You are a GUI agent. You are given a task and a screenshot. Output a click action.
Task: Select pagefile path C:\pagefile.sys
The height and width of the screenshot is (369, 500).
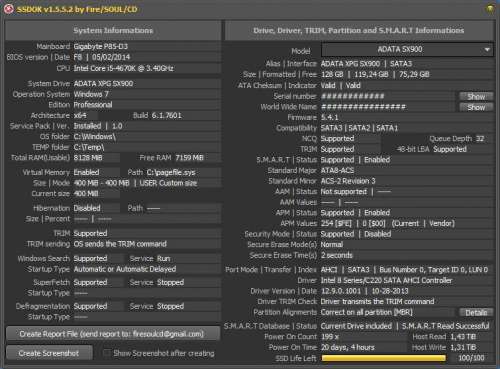(171, 172)
